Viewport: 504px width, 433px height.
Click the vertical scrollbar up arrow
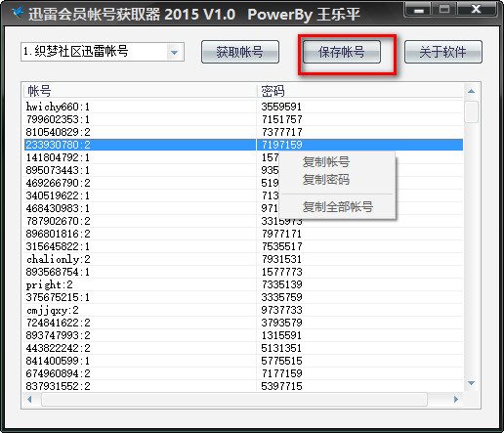point(471,91)
